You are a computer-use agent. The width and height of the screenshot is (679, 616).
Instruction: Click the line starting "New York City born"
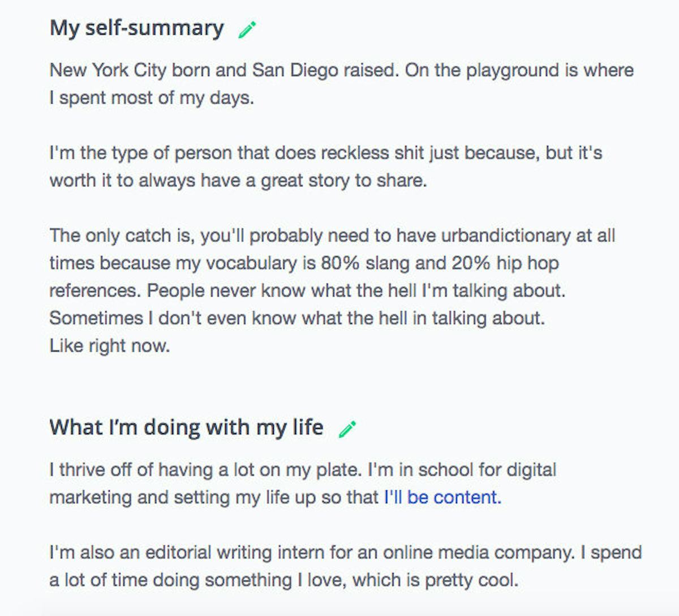tap(342, 70)
